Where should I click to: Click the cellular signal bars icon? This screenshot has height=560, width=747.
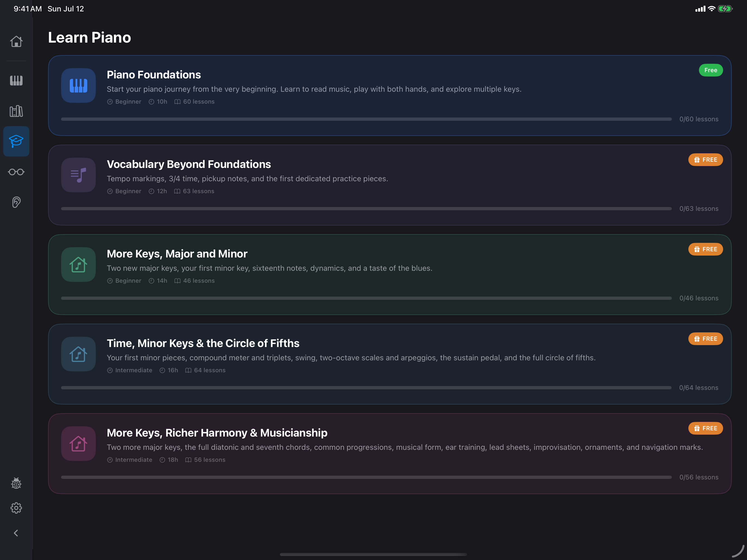(700, 9)
